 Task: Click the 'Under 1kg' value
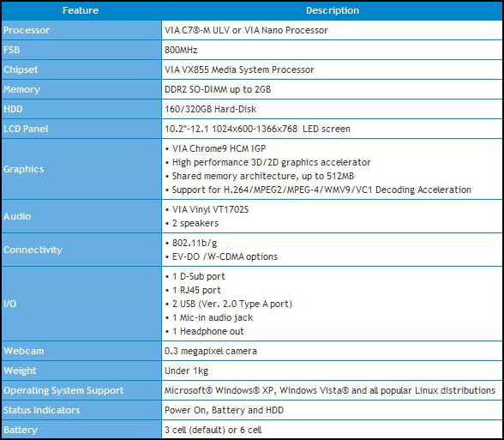pyautogui.click(x=187, y=371)
